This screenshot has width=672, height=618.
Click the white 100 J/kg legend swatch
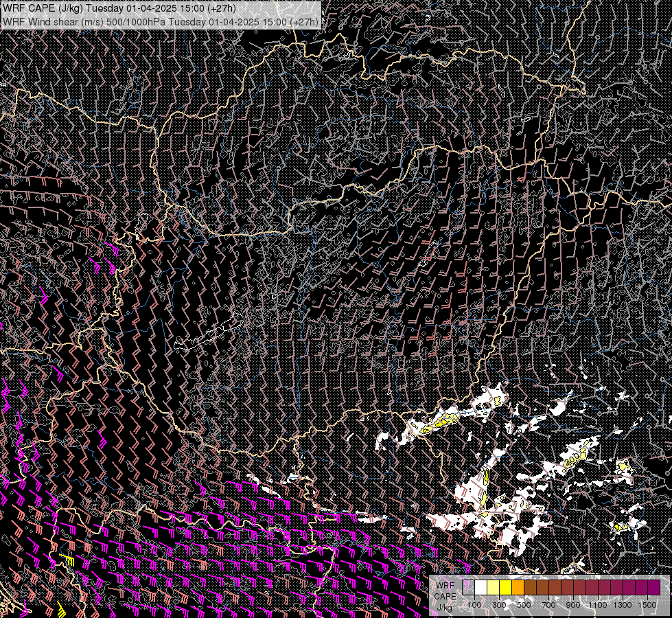(480, 588)
